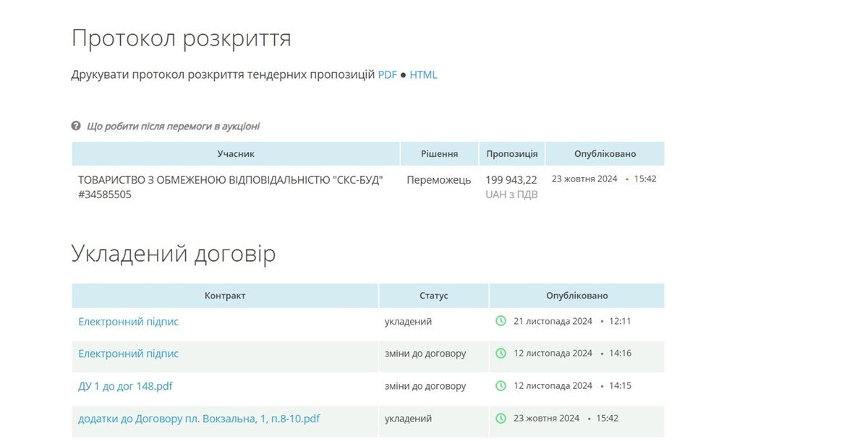Select the Переможець decision cell

point(438,180)
